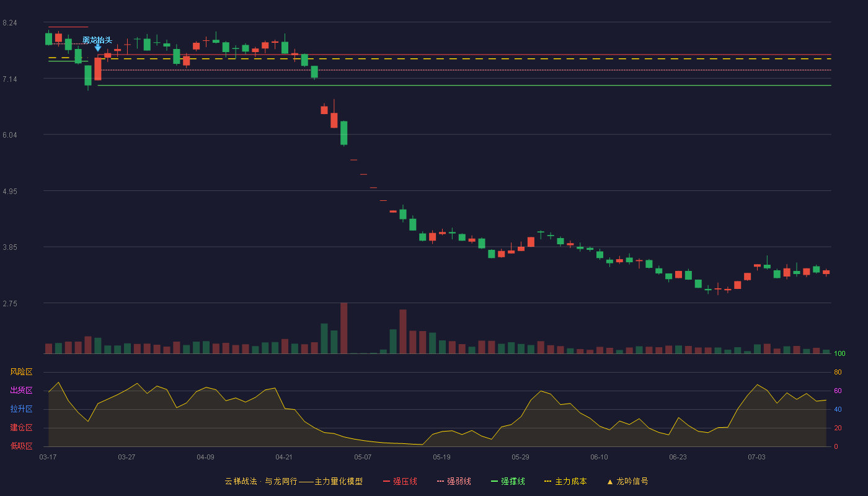Click the 8.24 price axis label
Image resolution: width=868 pixels, height=496 pixels.
click(x=10, y=23)
